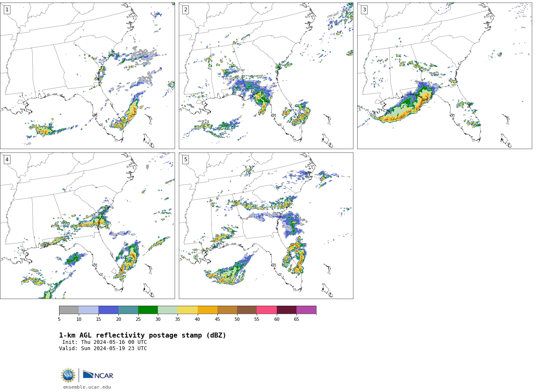Click the blue 15-20 dBZ swatch

coord(108,310)
